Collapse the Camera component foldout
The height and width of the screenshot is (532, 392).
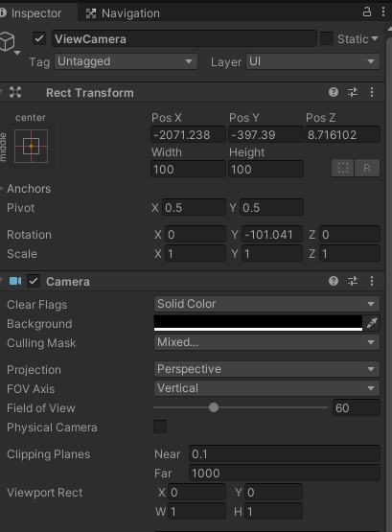[2, 281]
